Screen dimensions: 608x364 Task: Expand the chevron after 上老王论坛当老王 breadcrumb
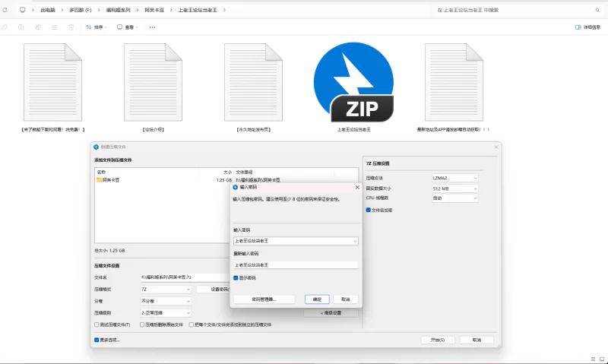click(x=224, y=10)
